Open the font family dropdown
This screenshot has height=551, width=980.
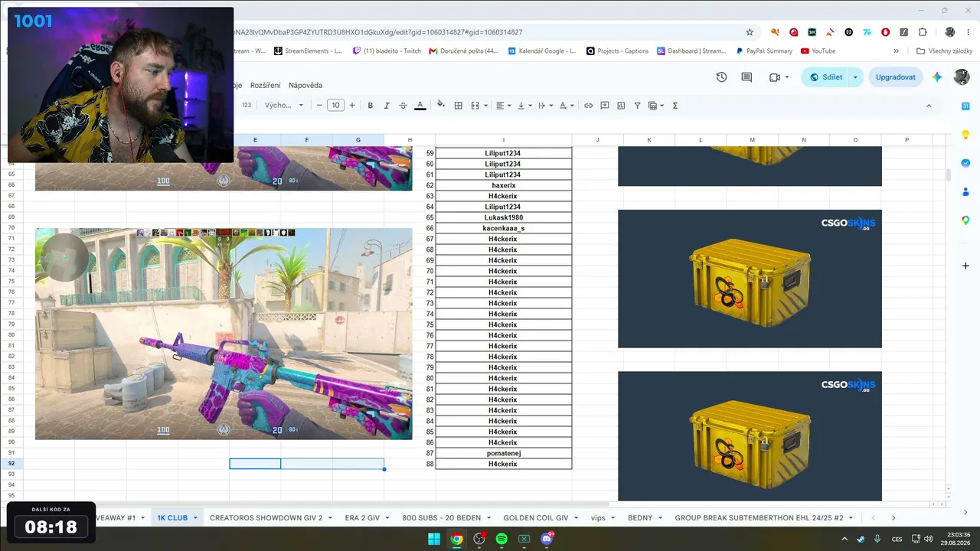click(284, 106)
